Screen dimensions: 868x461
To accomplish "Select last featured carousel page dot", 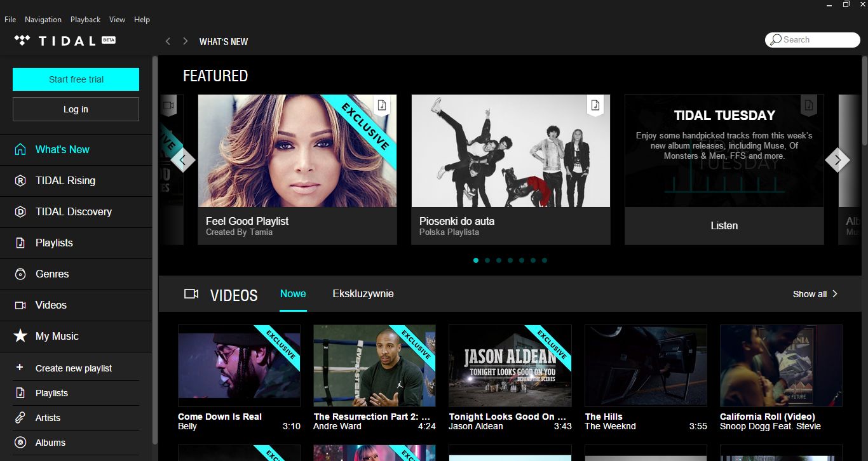I will coord(545,260).
